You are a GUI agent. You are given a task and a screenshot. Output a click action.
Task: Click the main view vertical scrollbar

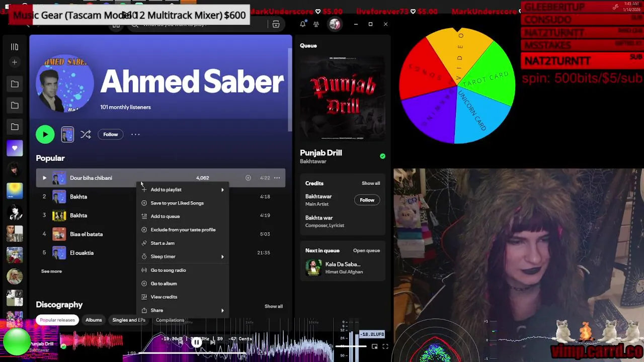coord(289,89)
